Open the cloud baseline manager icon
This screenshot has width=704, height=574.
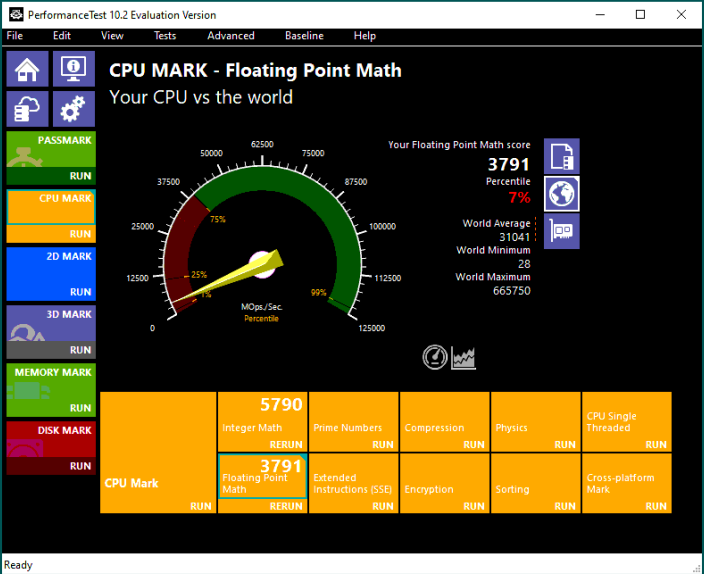pos(27,109)
